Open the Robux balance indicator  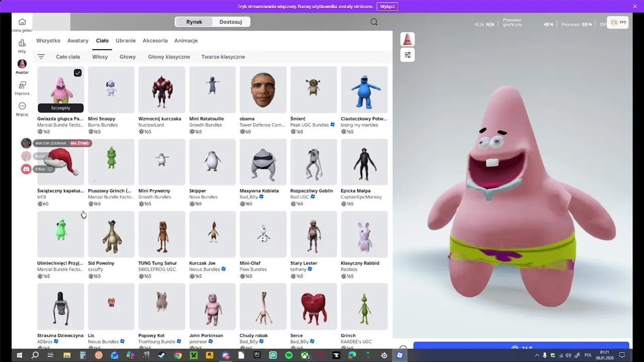(618, 23)
